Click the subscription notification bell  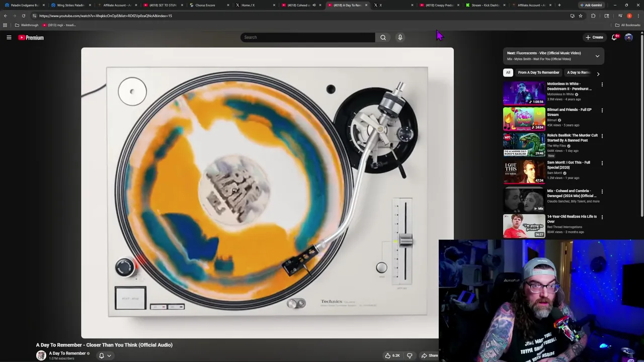[101, 355]
